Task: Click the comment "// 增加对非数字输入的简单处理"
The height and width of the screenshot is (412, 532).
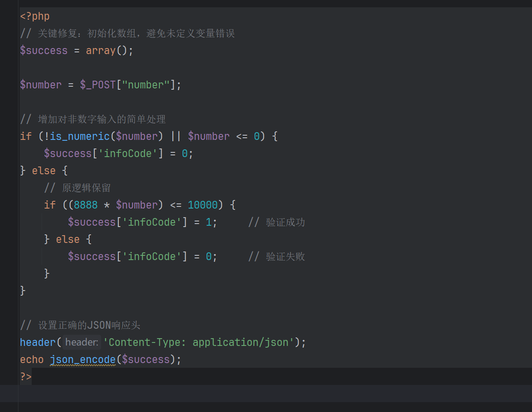Action: (x=93, y=119)
